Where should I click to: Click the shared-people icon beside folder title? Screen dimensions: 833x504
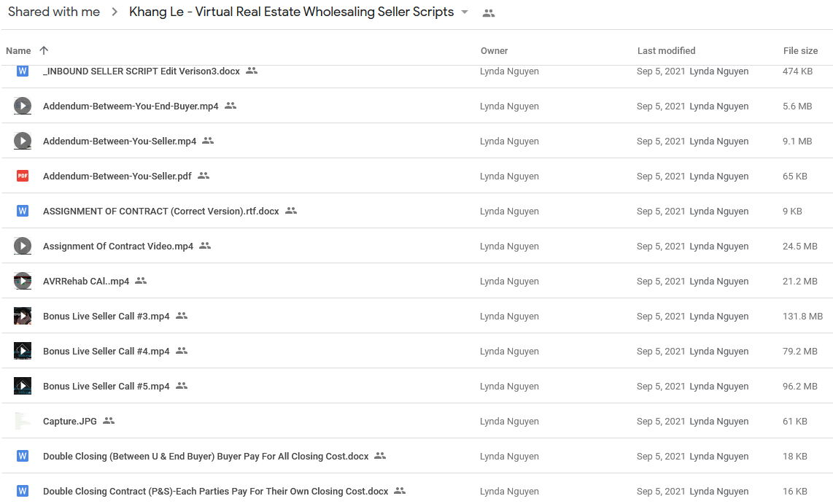point(489,13)
